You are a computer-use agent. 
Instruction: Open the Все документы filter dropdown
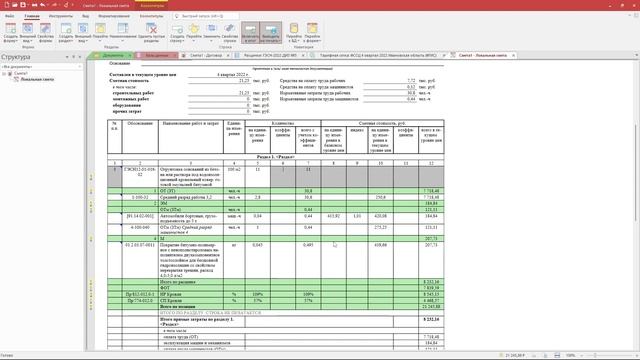[x=41, y=67]
